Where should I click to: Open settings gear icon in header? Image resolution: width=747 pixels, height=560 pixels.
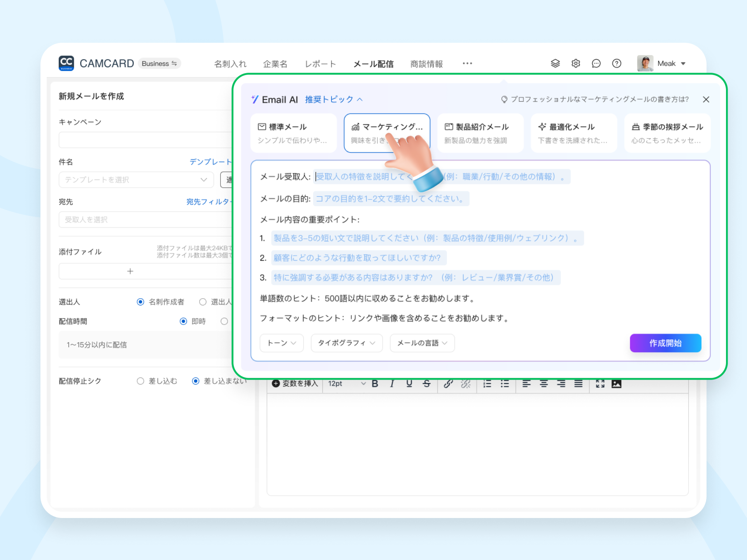[576, 63]
